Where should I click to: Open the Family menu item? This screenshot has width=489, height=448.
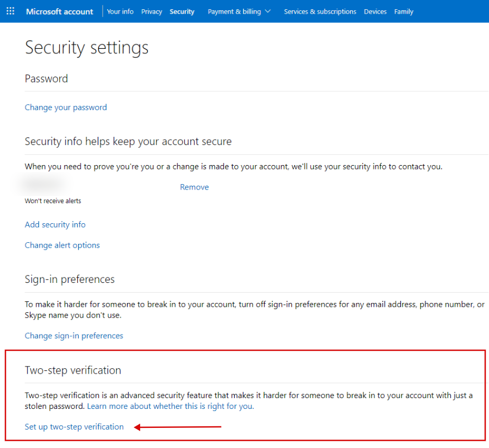click(404, 11)
